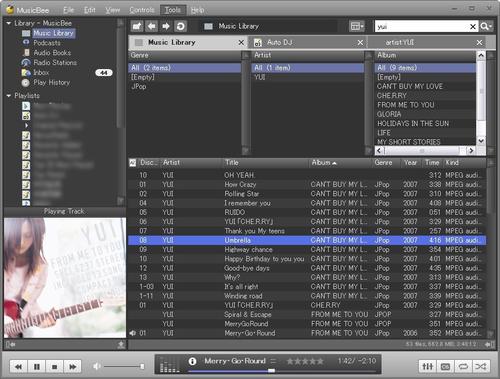Screen dimensions: 500x379
Task: Select FROM ME TO YOU in Album list
Action: coord(425,105)
